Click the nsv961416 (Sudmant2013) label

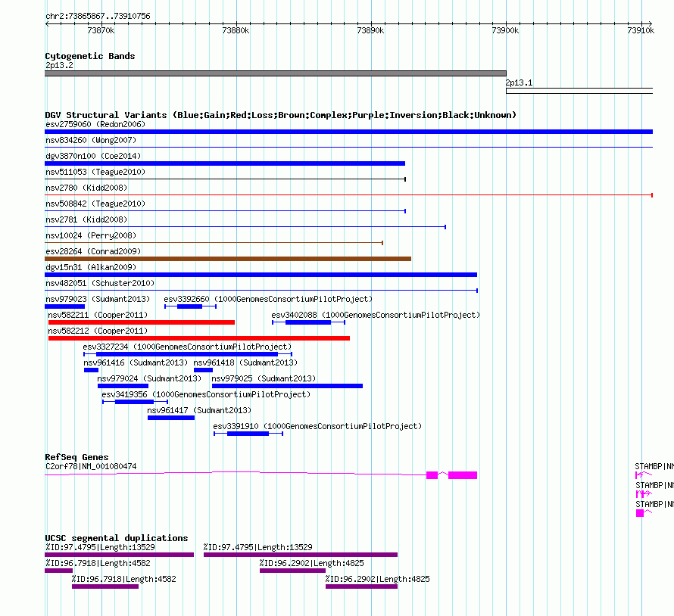136,362
